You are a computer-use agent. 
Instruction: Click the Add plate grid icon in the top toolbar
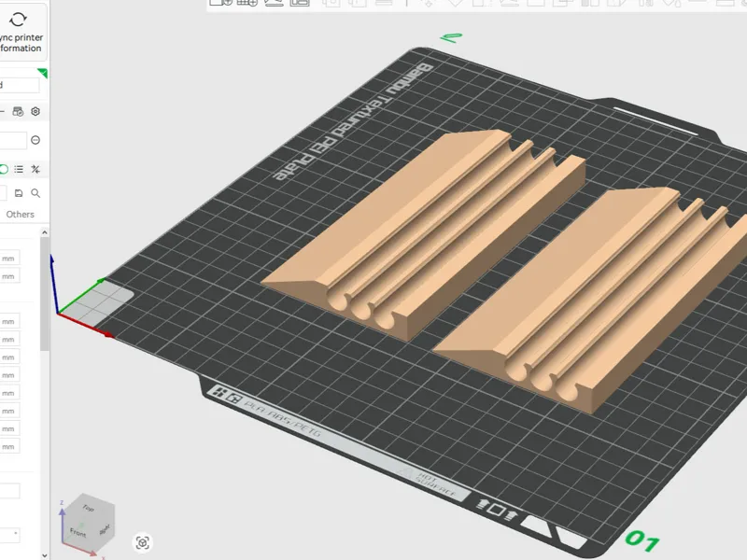(247, 3)
